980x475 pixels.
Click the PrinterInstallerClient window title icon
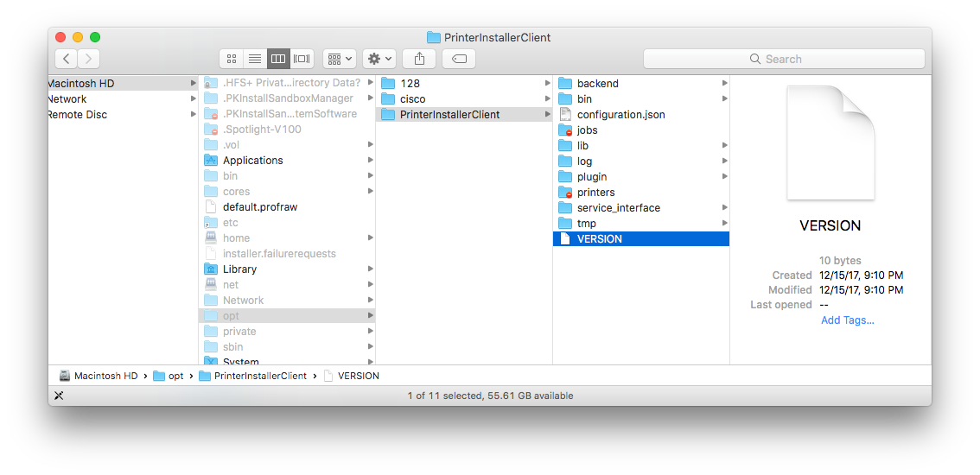coord(433,37)
